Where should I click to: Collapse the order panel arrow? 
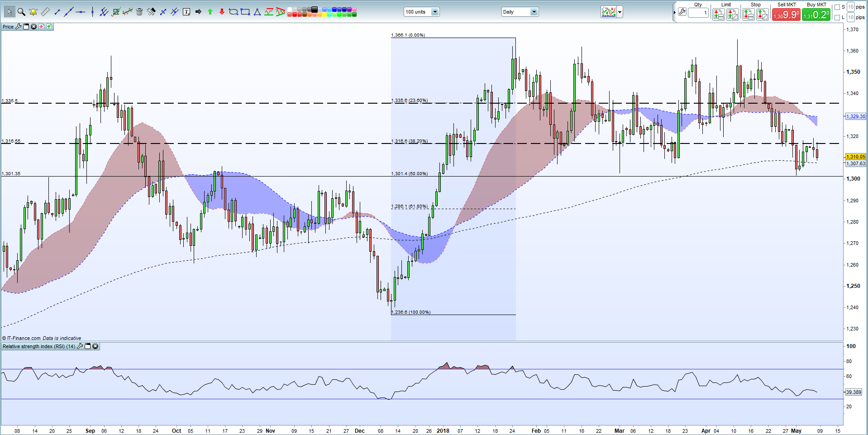674,12
